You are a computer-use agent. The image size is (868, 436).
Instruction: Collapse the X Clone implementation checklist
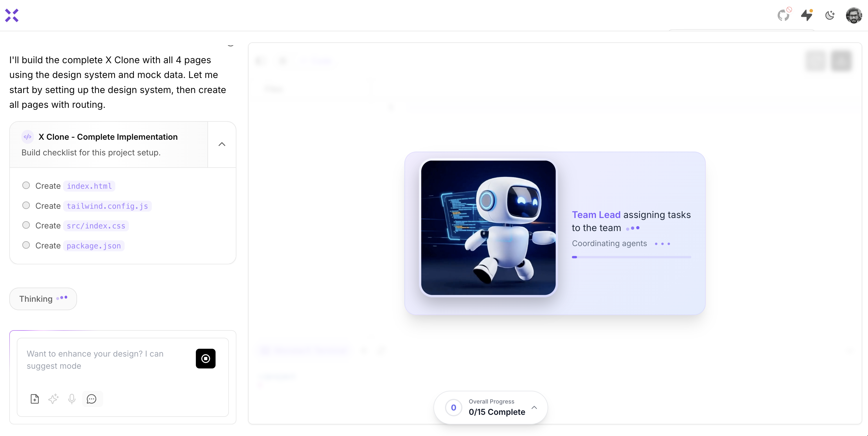222,144
